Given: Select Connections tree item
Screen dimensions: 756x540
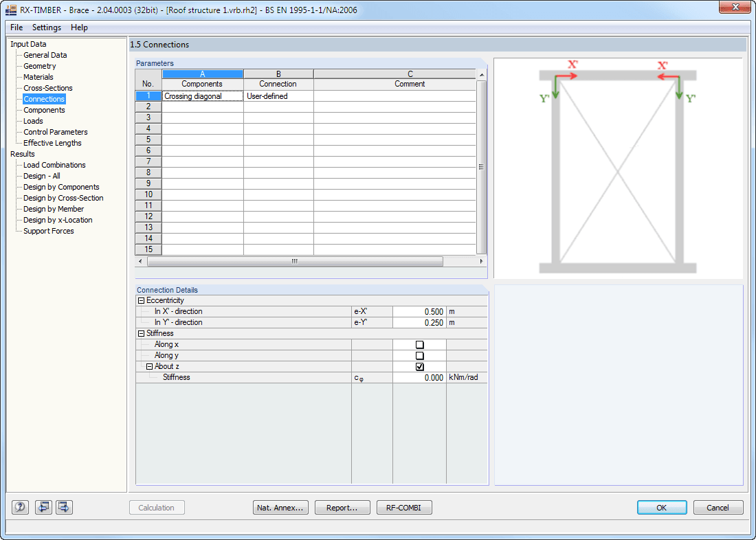Looking at the screenshot, I should (44, 99).
